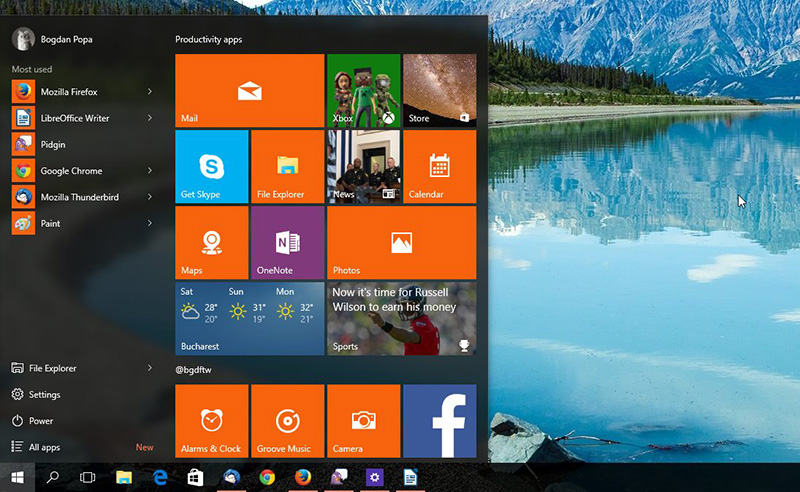This screenshot has height=492, width=800.
Task: Switch to Thunderbird on the taskbar
Action: click(x=232, y=478)
